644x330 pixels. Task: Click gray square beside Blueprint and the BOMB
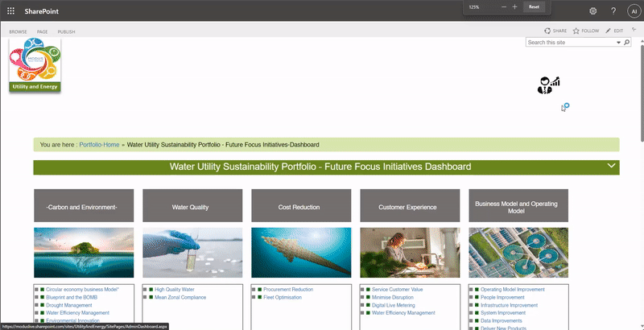[36, 298]
